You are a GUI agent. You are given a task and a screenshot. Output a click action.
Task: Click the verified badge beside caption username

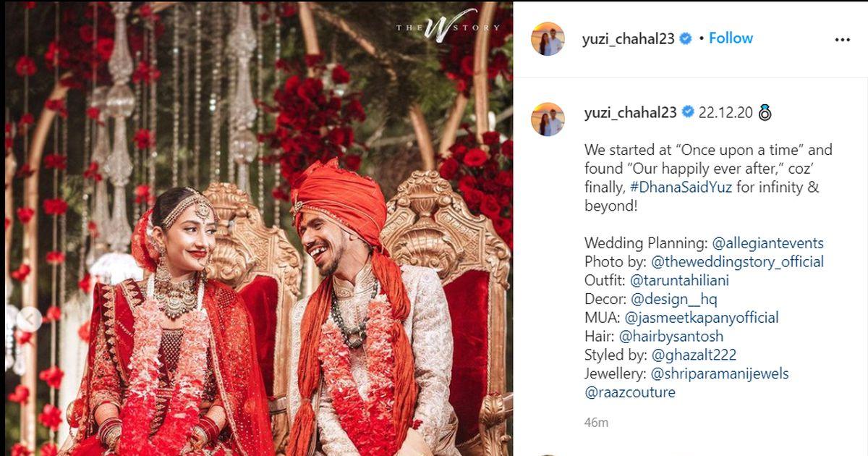click(x=688, y=112)
